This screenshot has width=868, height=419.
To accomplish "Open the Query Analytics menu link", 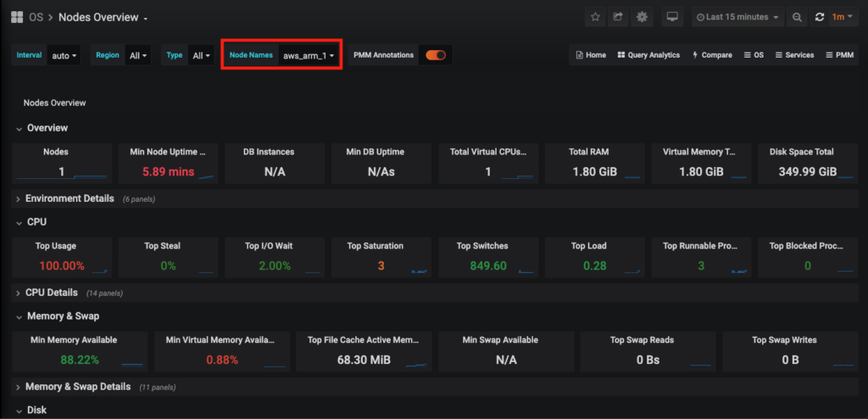I will pyautogui.click(x=648, y=55).
